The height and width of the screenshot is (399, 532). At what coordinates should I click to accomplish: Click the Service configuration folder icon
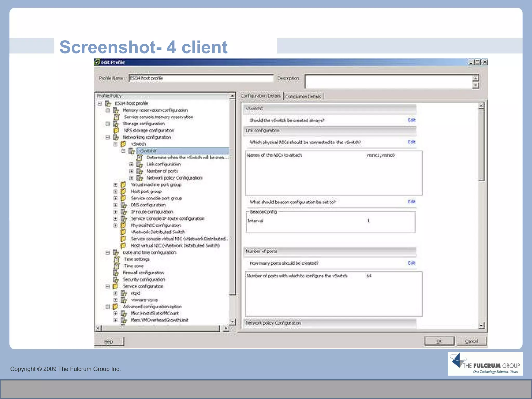click(115, 286)
